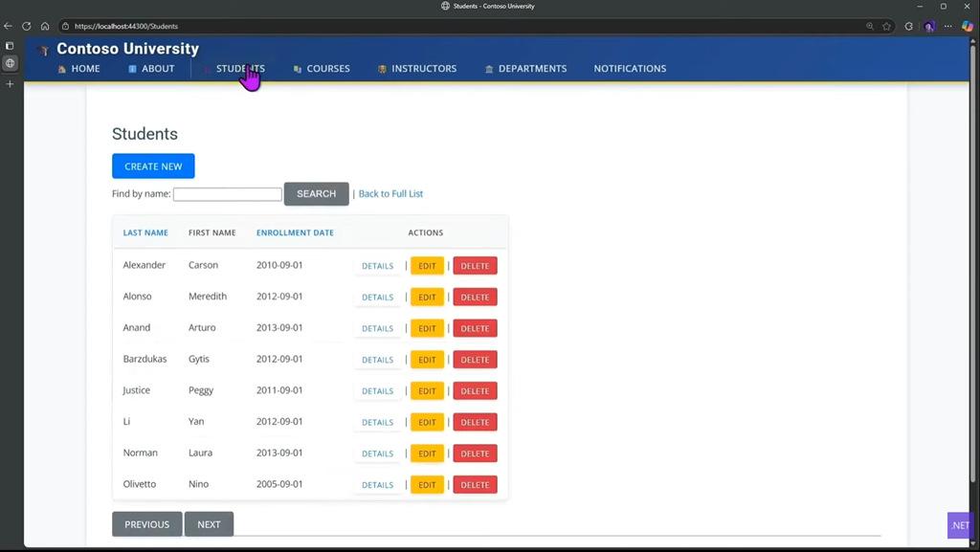Open the browser zoom magnifier icon

coord(870,26)
